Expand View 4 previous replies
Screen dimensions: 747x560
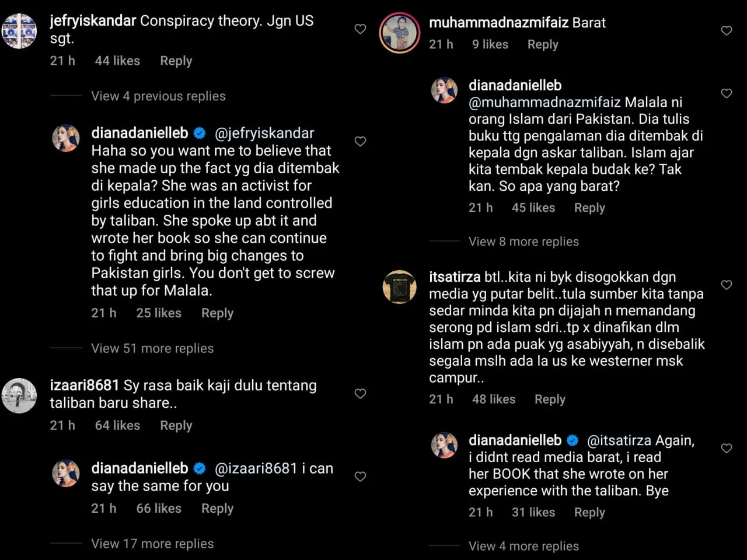click(158, 96)
